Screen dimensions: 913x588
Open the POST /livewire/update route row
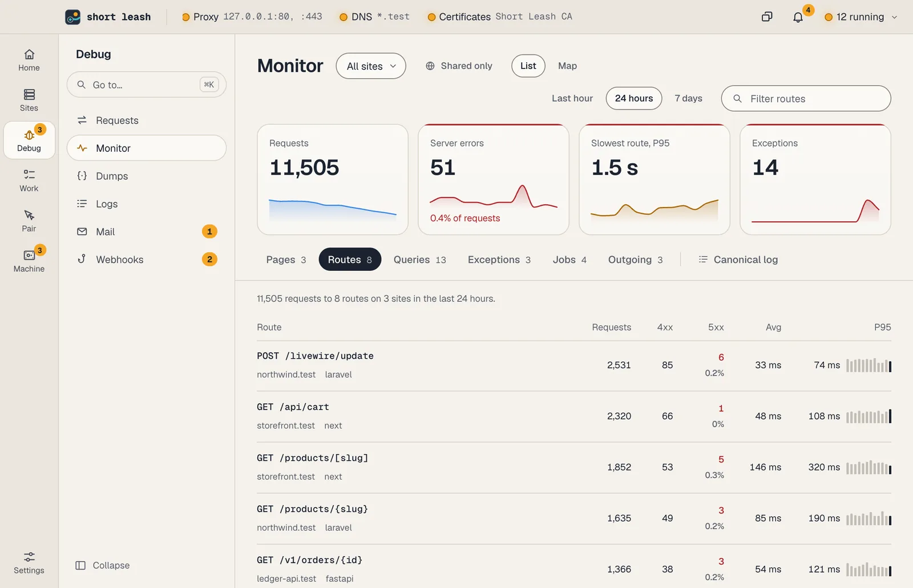coord(574,366)
